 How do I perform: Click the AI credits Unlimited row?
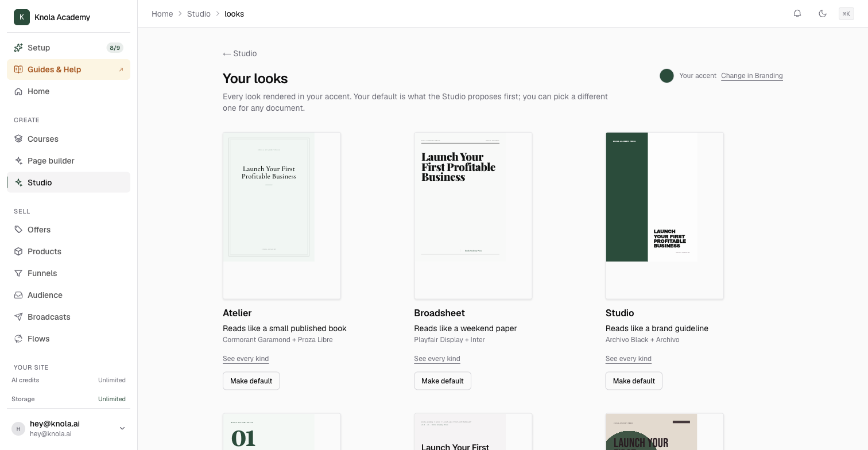[x=68, y=380]
